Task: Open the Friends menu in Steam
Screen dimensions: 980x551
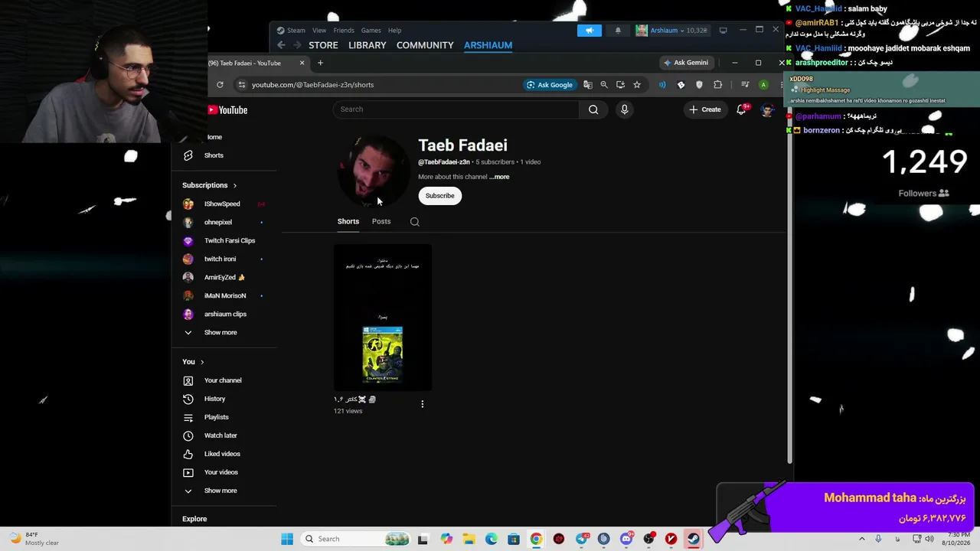Action: pos(344,31)
